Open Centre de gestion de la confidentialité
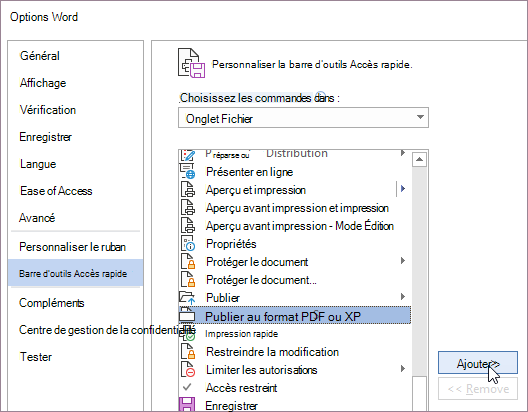The width and height of the screenshot is (528, 412). [107, 330]
